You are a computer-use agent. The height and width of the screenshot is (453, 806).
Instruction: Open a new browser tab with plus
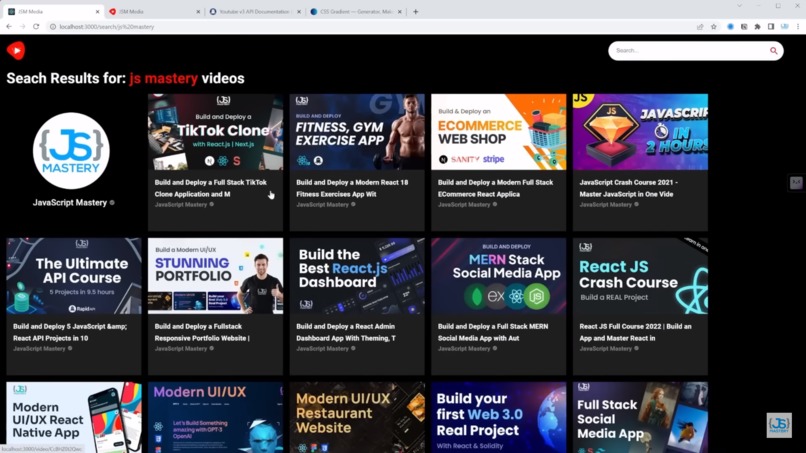[x=415, y=11]
